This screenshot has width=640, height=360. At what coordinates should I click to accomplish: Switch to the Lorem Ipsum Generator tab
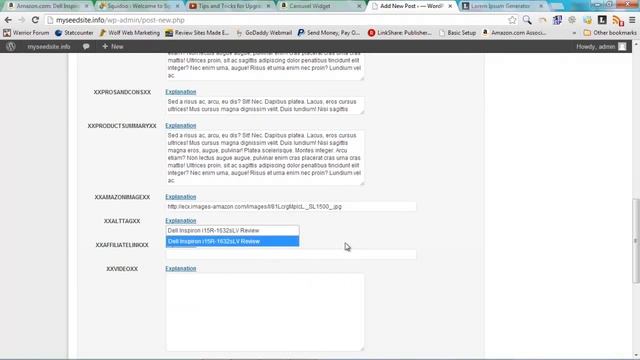coord(503,6)
